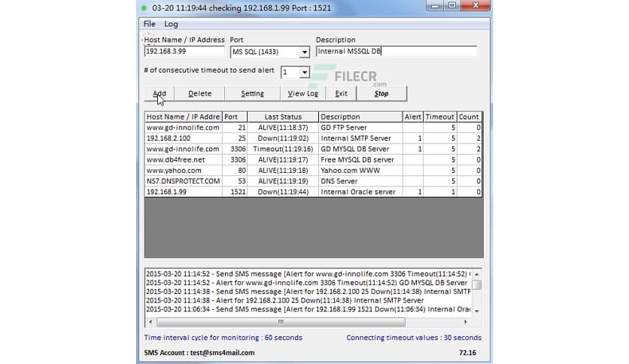Click the Last Status column header
Screen dimensions: 629x364
pyautogui.click(x=283, y=117)
